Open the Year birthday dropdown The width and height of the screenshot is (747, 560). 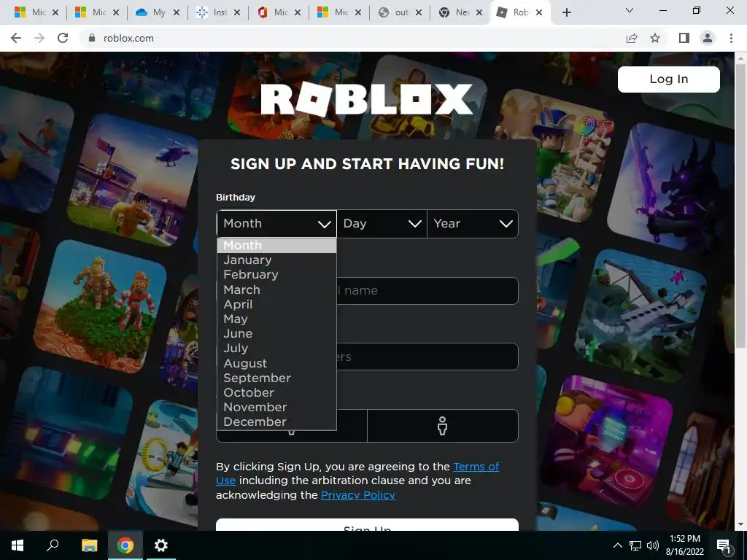tap(473, 223)
